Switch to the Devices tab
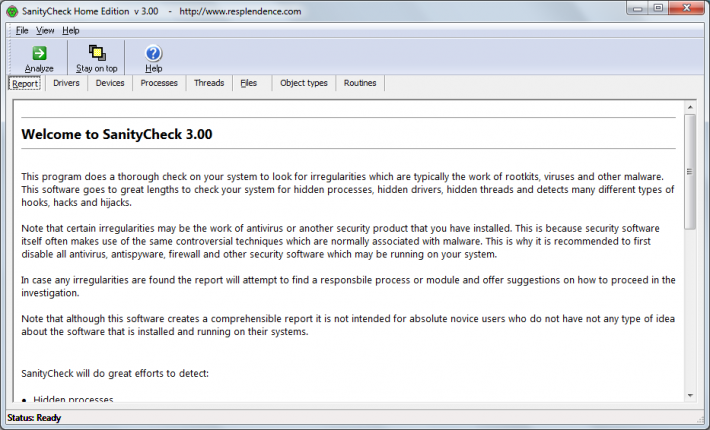This screenshot has height=430, width=710. click(110, 83)
